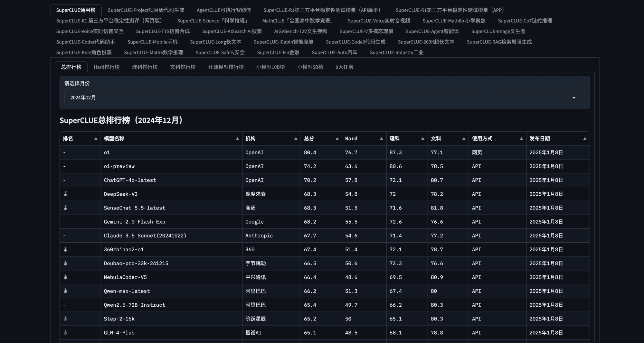The height and width of the screenshot is (343, 644).
Task: Open AgentCLUE可执行智能体 tab
Action: point(224,10)
